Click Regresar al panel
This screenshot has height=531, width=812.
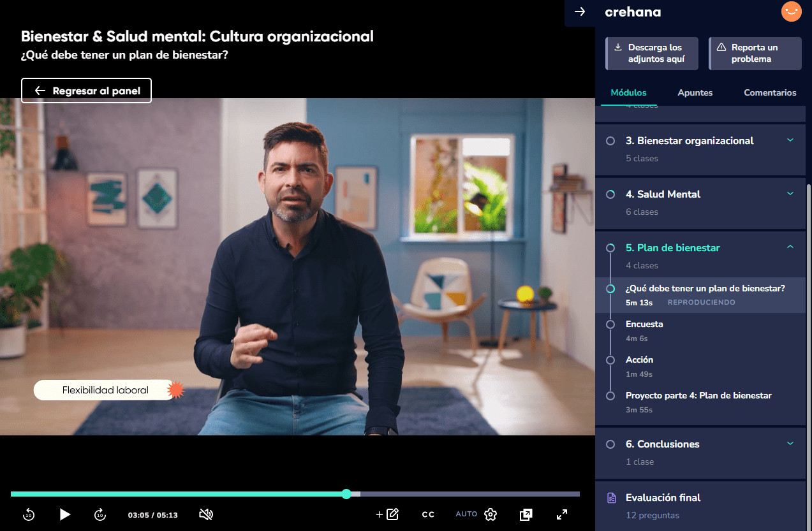point(86,91)
